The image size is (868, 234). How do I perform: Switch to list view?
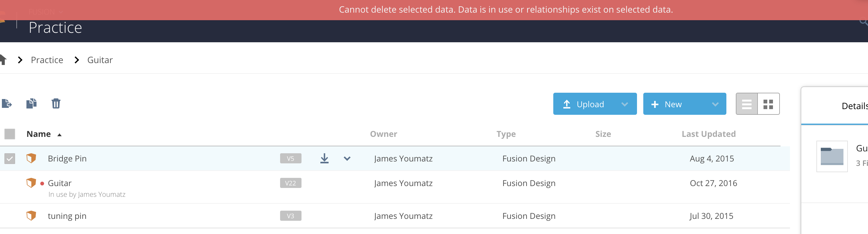[747, 104]
